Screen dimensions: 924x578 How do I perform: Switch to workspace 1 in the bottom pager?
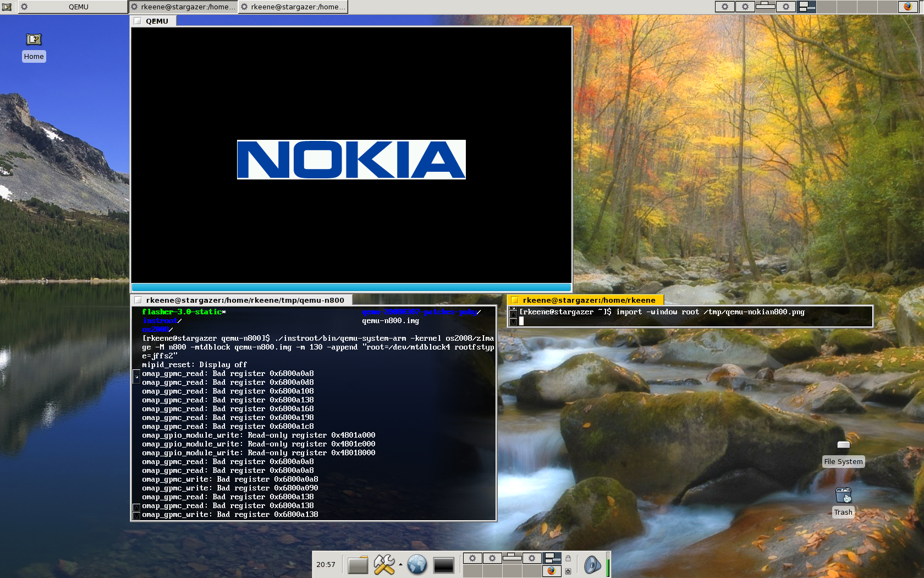tap(472, 558)
